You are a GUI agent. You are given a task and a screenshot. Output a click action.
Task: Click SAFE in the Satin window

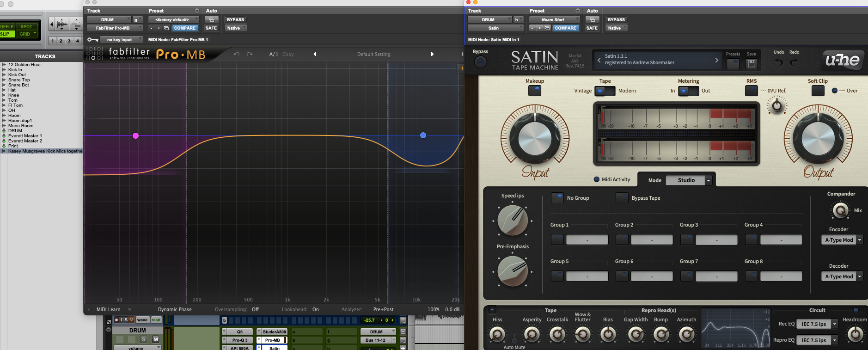(592, 28)
